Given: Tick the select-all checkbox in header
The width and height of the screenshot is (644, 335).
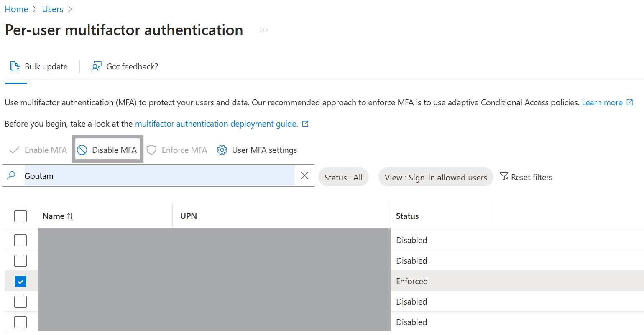Looking at the screenshot, I should [20, 216].
